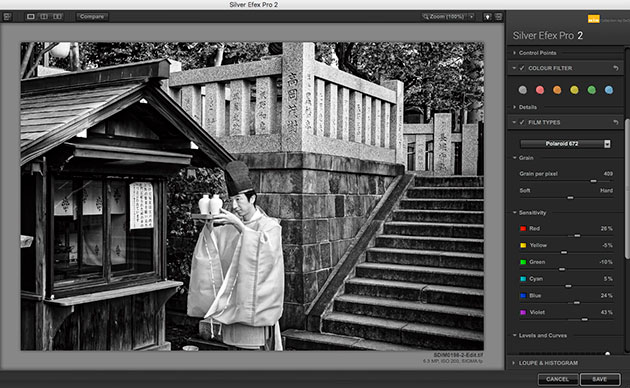
Task: Adjust the Grain per pixel slider
Action: pos(593,181)
